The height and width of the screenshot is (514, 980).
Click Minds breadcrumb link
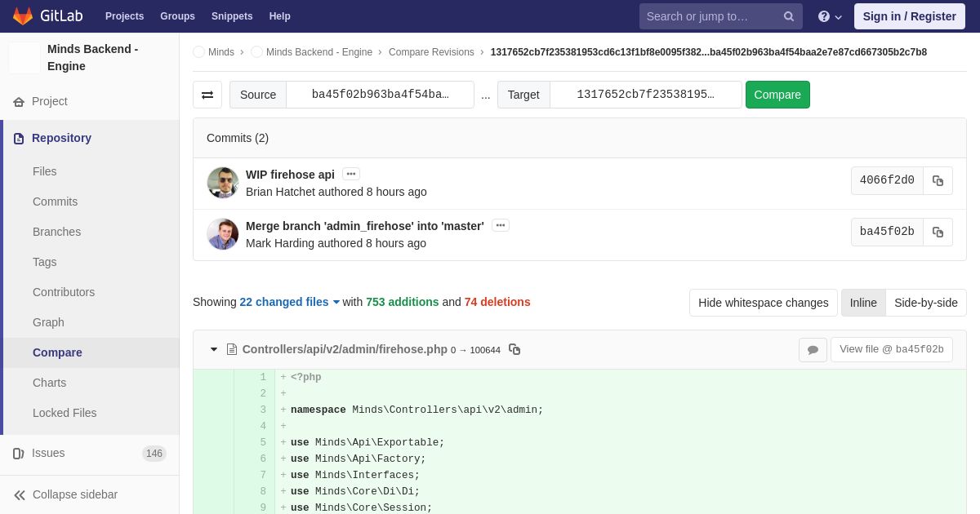220,52
